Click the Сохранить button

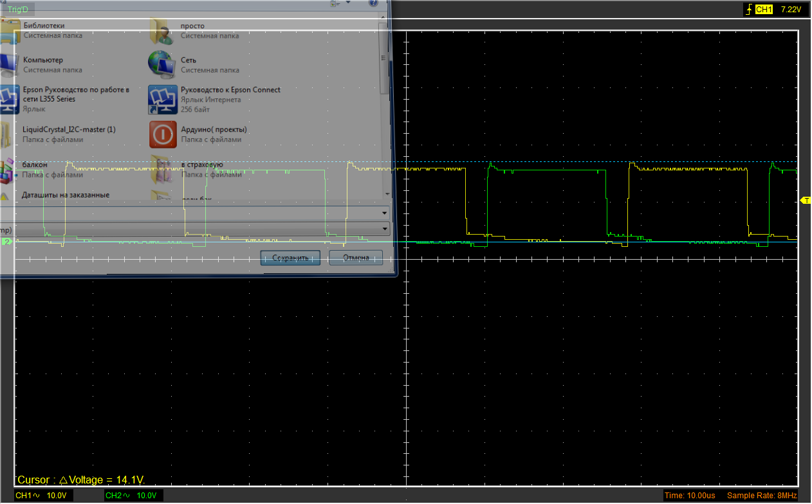(290, 258)
